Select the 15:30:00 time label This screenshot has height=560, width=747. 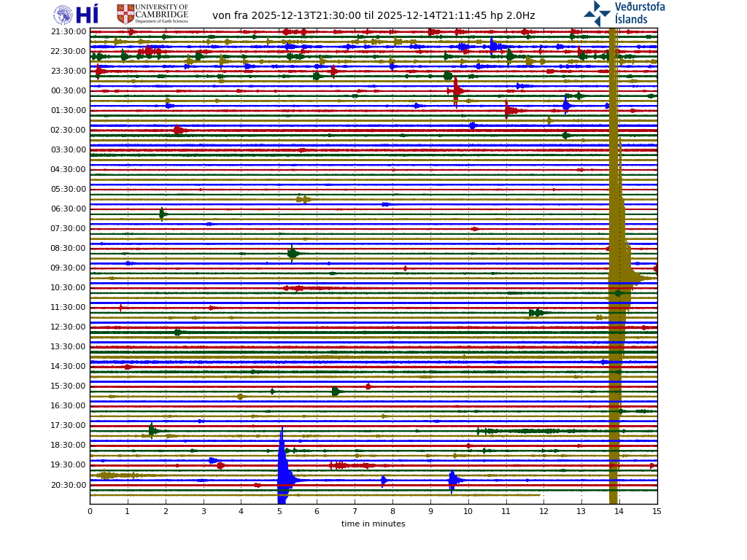coord(69,386)
